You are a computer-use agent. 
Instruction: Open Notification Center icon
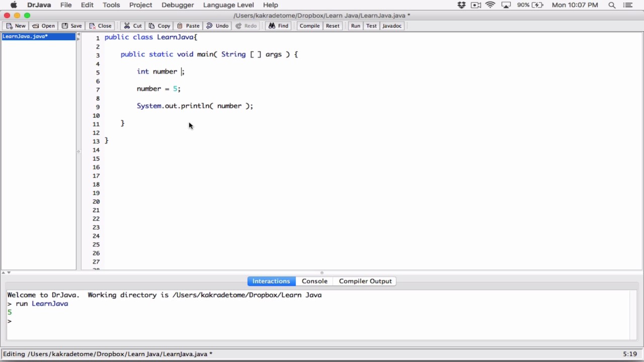coord(627,5)
